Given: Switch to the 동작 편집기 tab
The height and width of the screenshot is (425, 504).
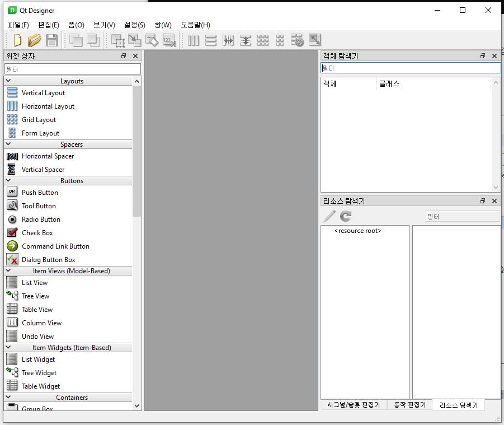Looking at the screenshot, I should [x=410, y=405].
